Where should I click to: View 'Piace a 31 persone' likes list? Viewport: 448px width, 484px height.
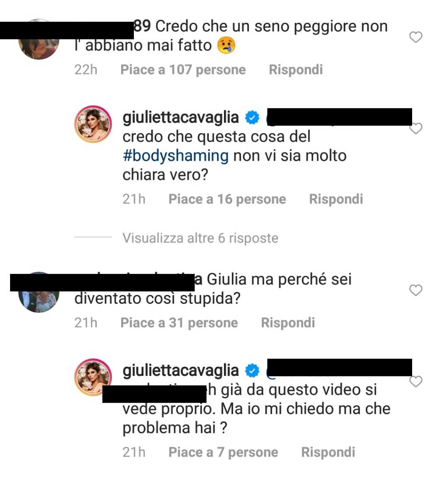pos(179,323)
